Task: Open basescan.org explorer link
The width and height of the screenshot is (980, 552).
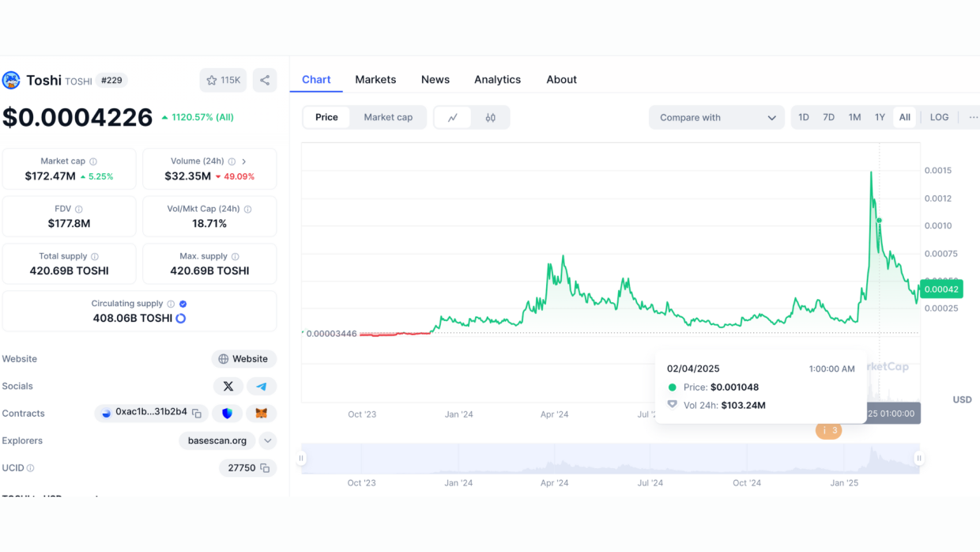Action: (x=217, y=440)
